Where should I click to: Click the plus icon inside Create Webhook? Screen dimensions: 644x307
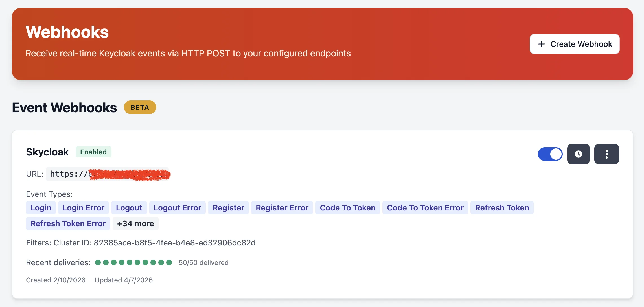pos(541,44)
